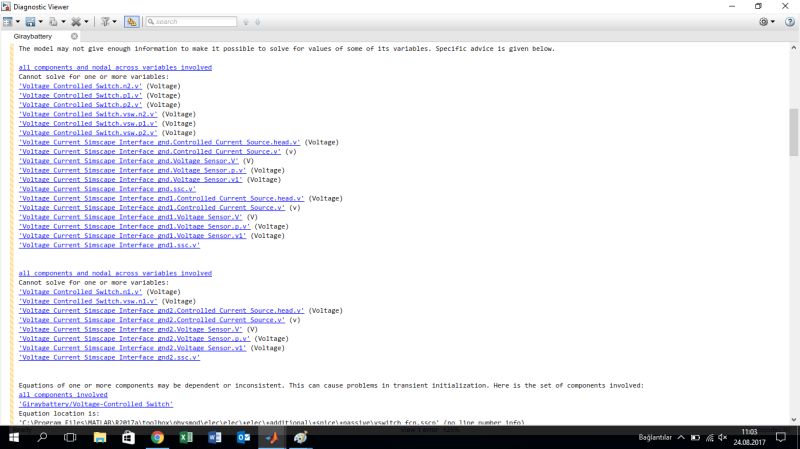Click the save diagnostics floppy icon

point(31,22)
